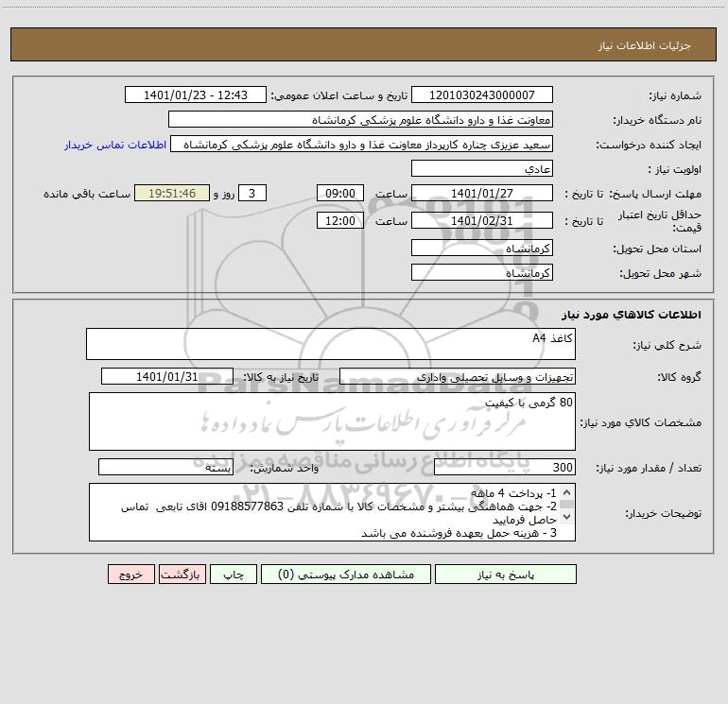This screenshot has height=704, width=728.
Task: Click label توضیحات خریدار
Action: [663, 513]
